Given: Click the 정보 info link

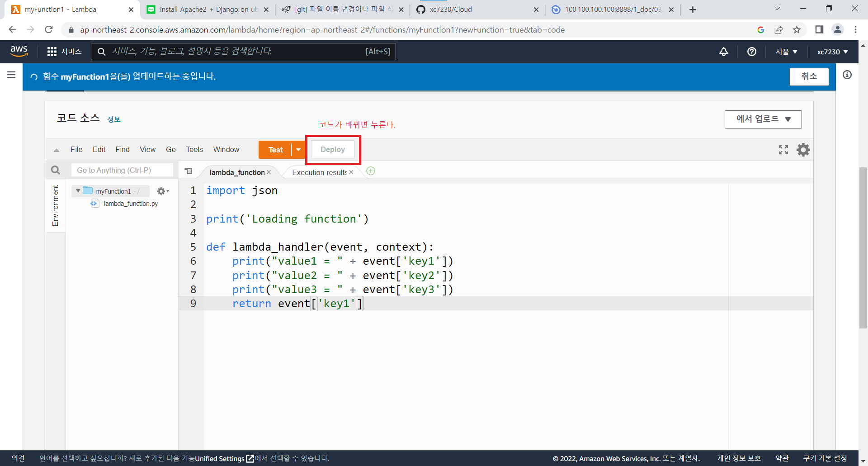Looking at the screenshot, I should coord(113,119).
